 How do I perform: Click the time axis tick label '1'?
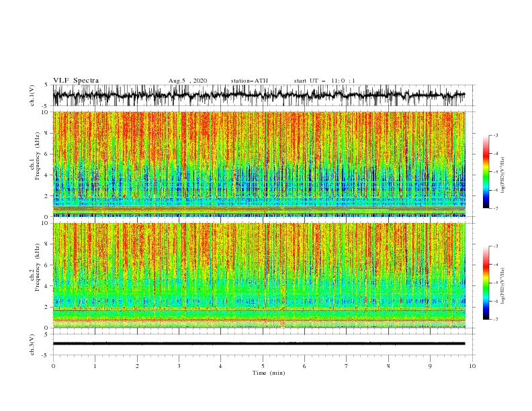pos(95,366)
